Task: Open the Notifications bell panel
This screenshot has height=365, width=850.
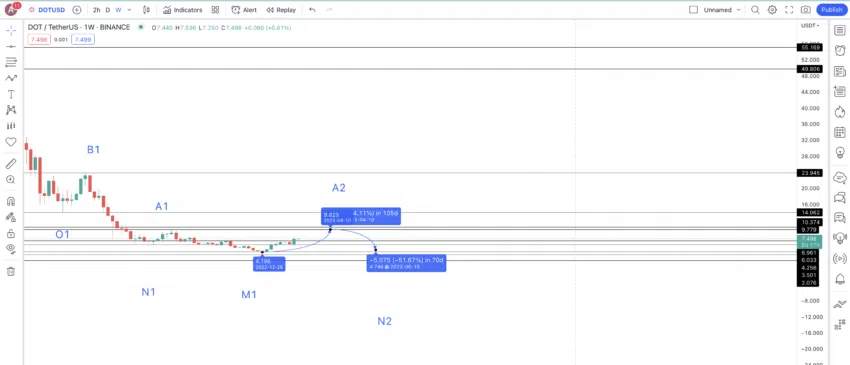Action: 840,279
